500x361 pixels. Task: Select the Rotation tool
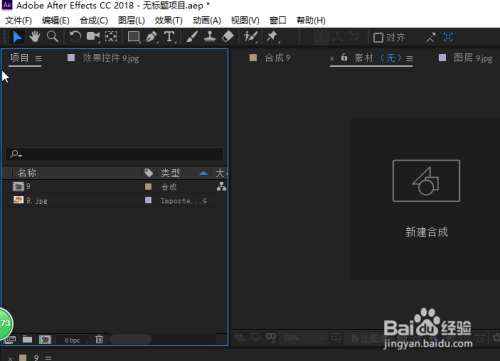(75, 37)
